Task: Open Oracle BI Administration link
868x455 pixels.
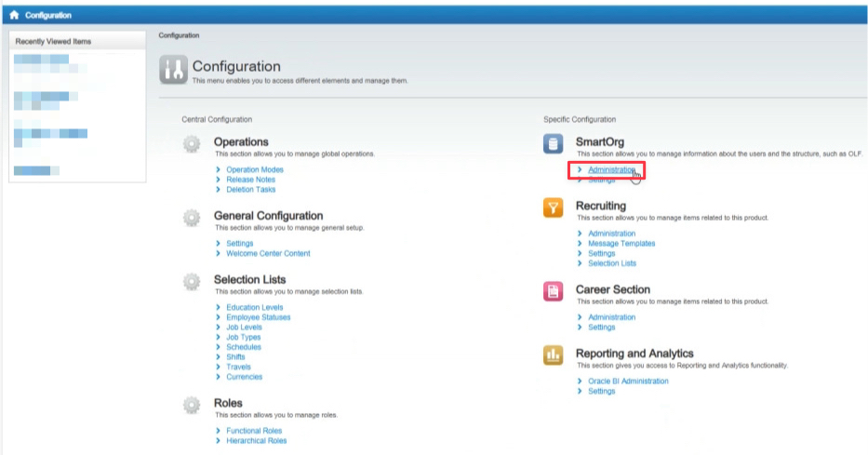Action: [628, 381]
